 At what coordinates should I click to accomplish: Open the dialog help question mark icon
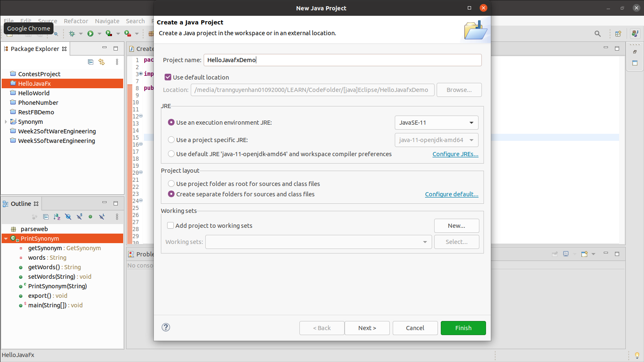point(166,327)
